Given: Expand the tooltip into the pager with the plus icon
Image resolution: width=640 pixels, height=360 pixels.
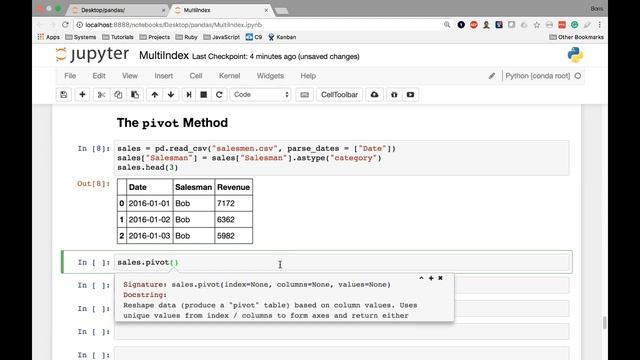Looking at the screenshot, I should [431, 278].
